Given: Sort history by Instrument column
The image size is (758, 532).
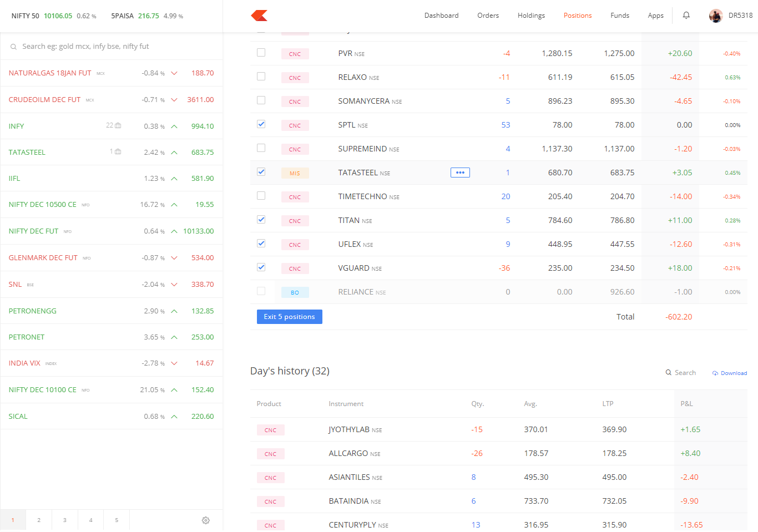Looking at the screenshot, I should click(x=346, y=404).
